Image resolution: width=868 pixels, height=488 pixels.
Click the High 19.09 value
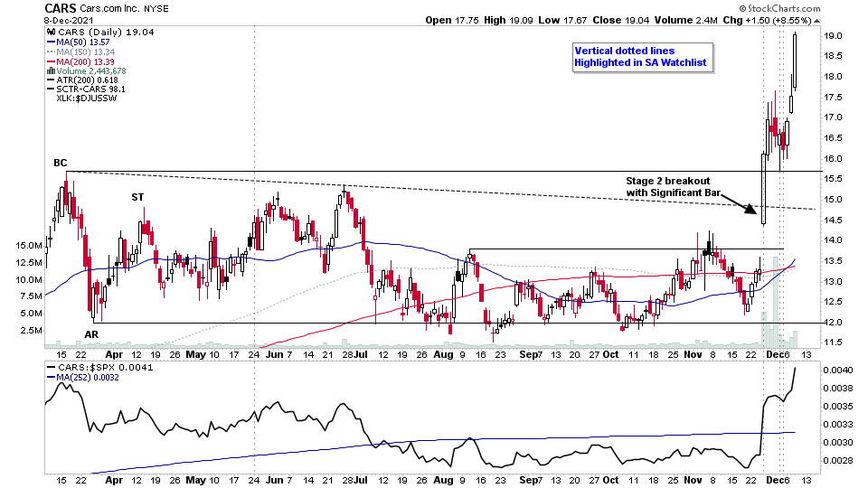pyautogui.click(x=508, y=21)
